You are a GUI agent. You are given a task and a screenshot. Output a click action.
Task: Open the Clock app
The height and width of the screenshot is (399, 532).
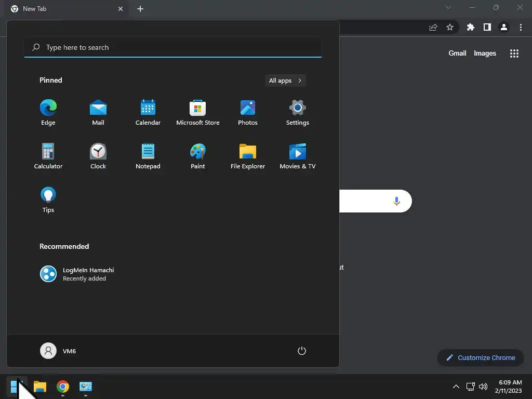[98, 156]
